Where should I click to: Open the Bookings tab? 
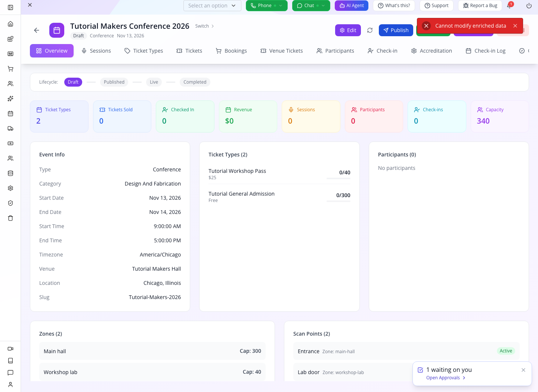pyautogui.click(x=231, y=51)
